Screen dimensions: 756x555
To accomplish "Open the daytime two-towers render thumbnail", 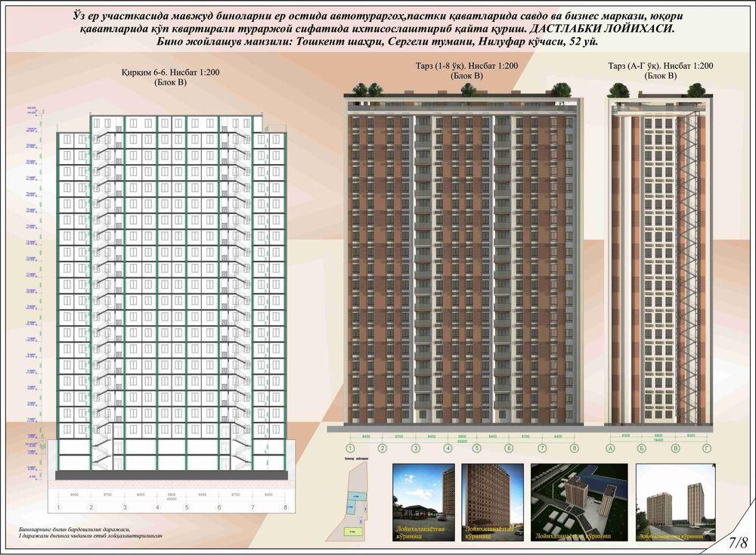I will [676, 503].
